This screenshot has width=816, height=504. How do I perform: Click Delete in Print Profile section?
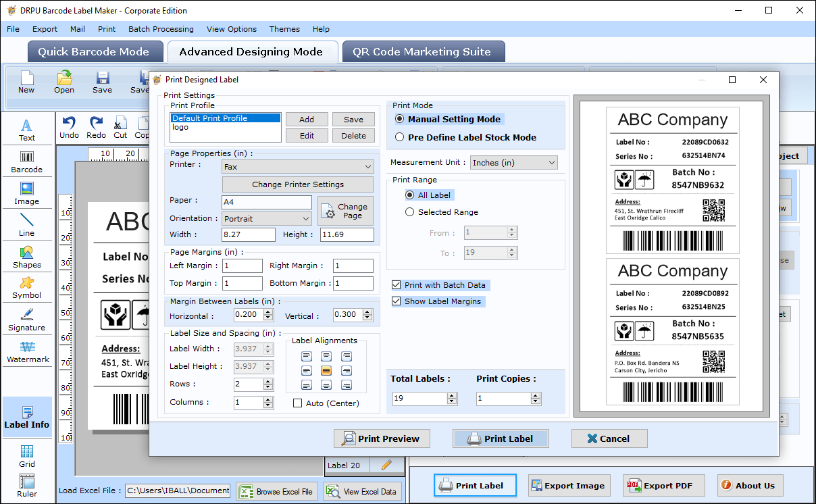tap(353, 136)
